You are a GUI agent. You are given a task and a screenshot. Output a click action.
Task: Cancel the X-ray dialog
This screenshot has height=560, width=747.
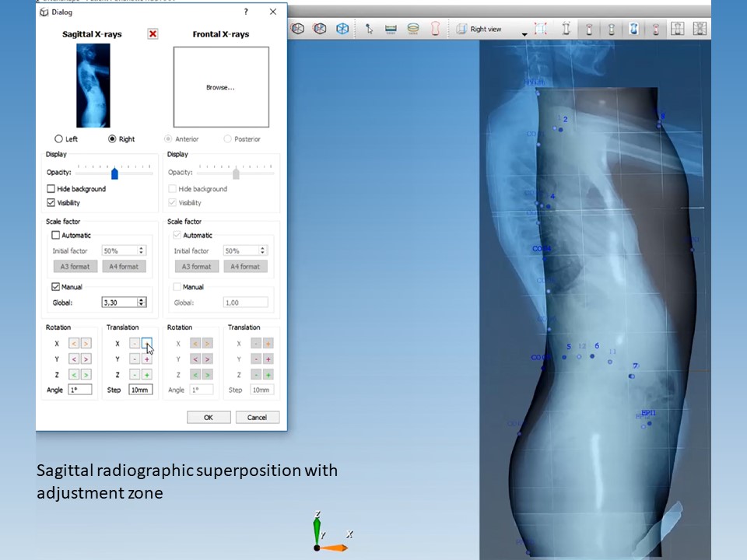258,417
